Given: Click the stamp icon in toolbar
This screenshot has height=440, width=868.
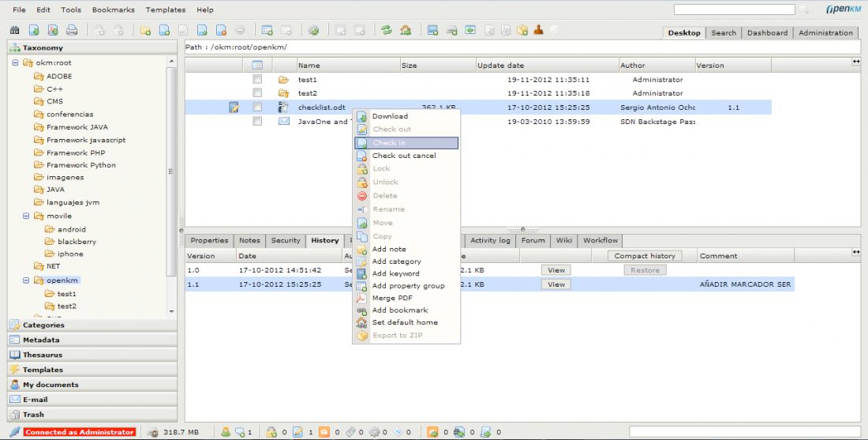Looking at the screenshot, I should (539, 30).
